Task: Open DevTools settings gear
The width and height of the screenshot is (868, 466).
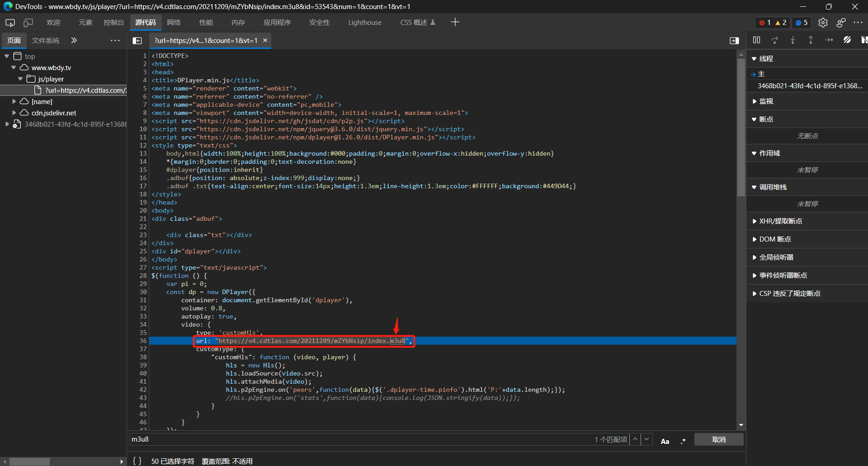Action: pyautogui.click(x=823, y=23)
